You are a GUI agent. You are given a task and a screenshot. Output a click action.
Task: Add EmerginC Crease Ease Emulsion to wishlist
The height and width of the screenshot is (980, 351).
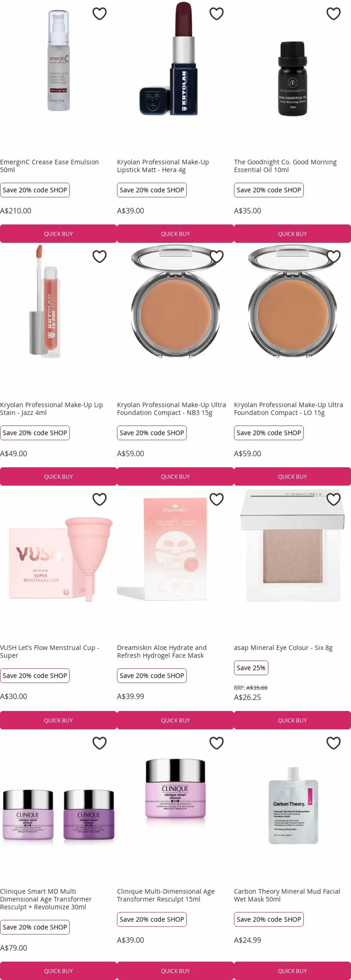pyautogui.click(x=100, y=14)
